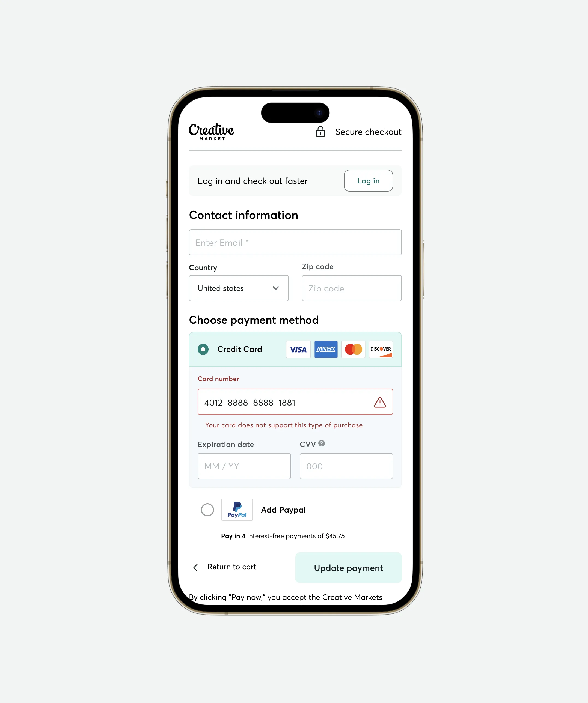Screen dimensions: 588x703
Task: Click the American Express card icon
Action: 325,349
